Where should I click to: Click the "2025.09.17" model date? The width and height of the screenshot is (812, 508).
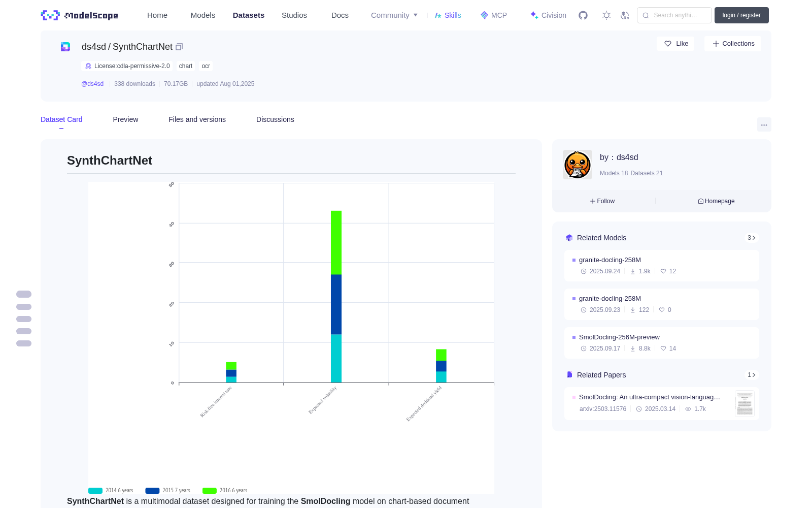[605, 348]
